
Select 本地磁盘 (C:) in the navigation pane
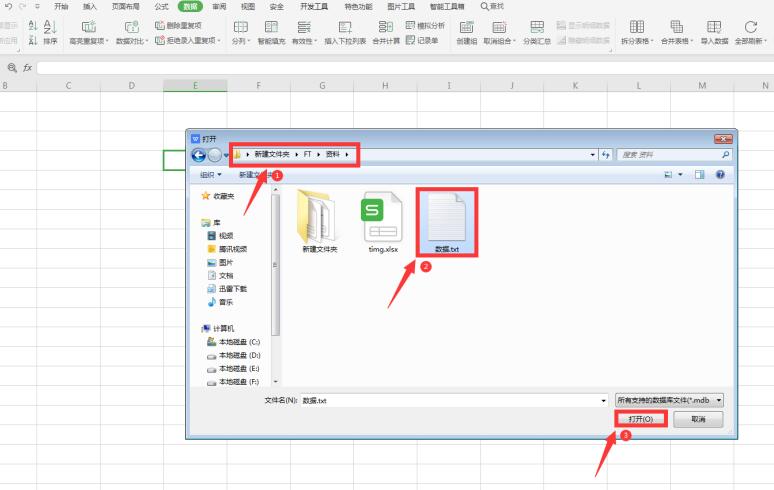click(233, 342)
